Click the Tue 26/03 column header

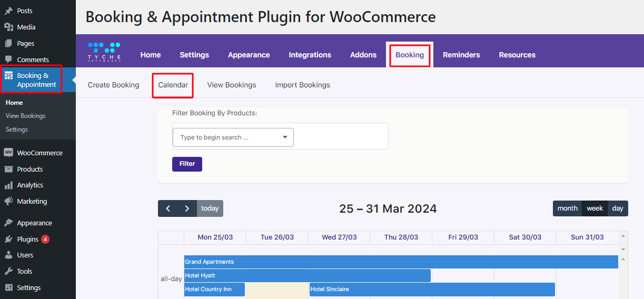[277, 237]
